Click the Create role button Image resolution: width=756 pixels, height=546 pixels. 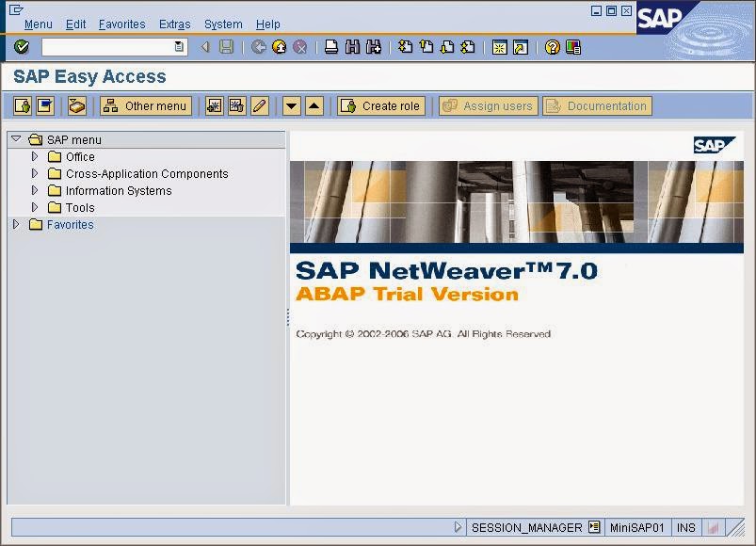(381, 106)
